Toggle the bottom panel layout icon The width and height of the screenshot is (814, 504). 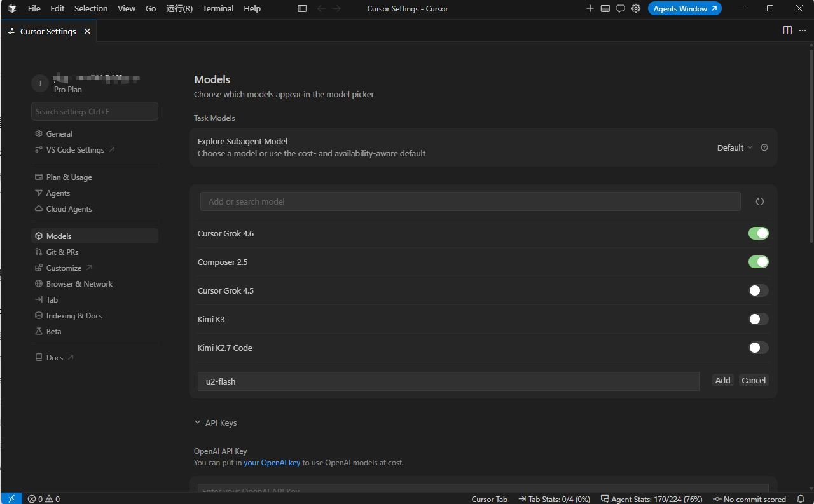(x=605, y=9)
